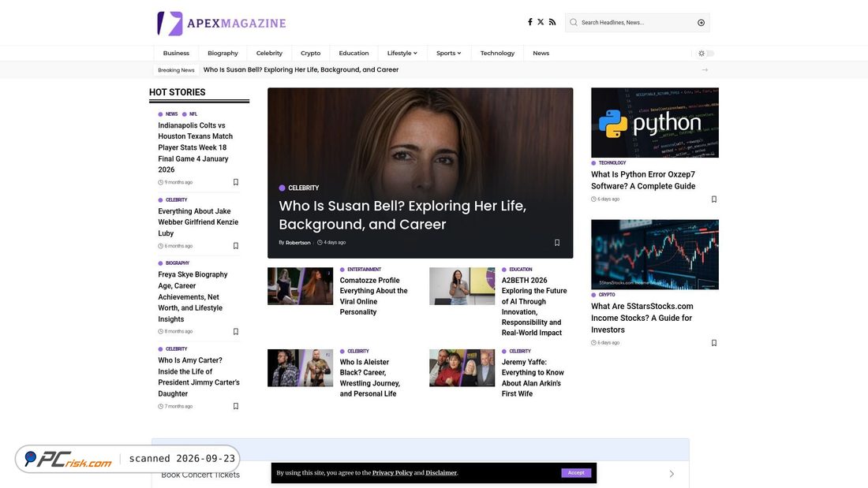This screenshot has width=868, height=488.
Task: Open the Facebook social icon
Action: [x=529, y=22]
